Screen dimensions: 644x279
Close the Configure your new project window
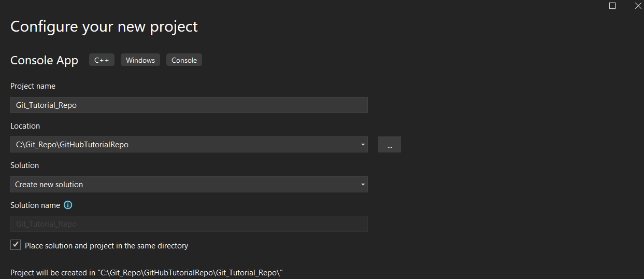[638, 6]
